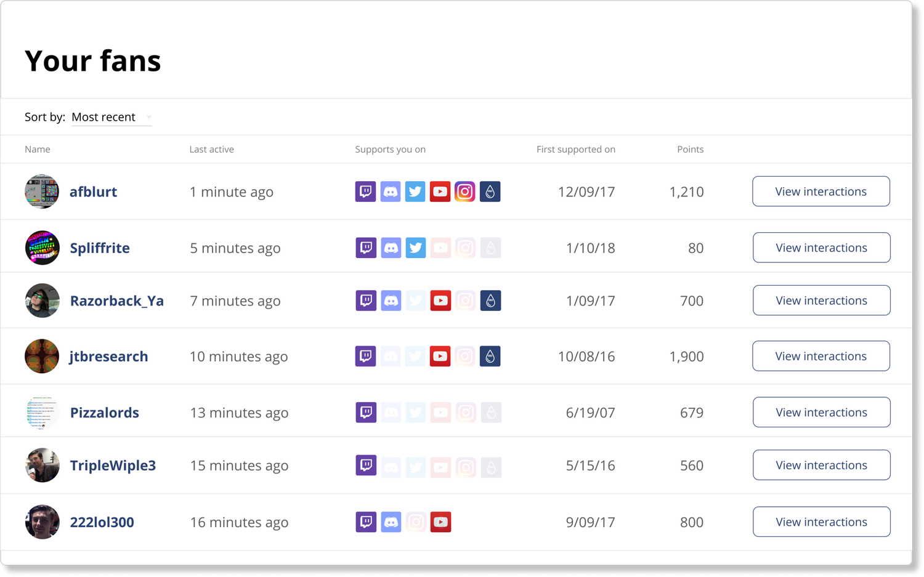
Task: View interactions for Pizzalords
Action: 821,412
